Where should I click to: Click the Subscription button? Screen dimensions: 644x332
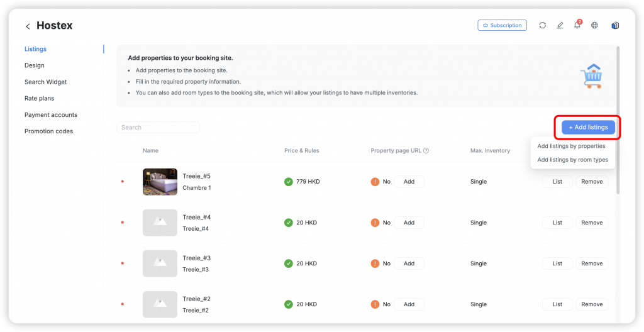[501, 26]
